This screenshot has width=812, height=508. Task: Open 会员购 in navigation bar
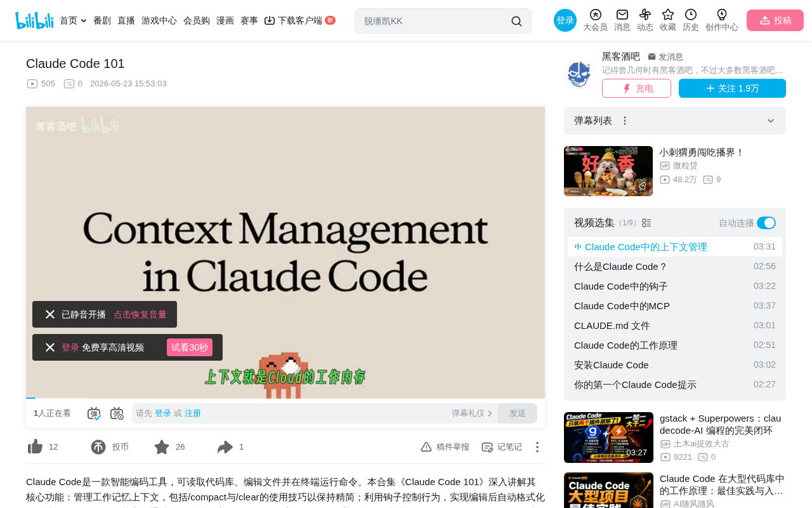tap(197, 20)
